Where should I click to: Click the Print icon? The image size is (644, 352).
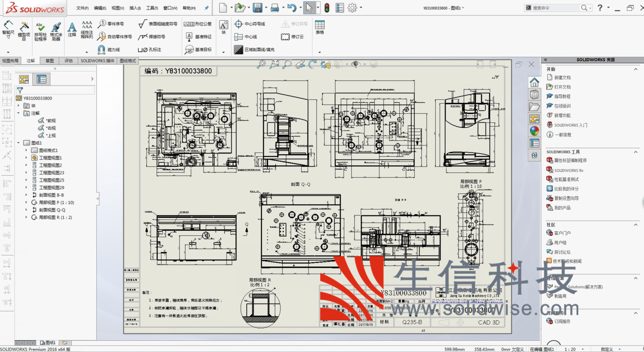tap(274, 8)
